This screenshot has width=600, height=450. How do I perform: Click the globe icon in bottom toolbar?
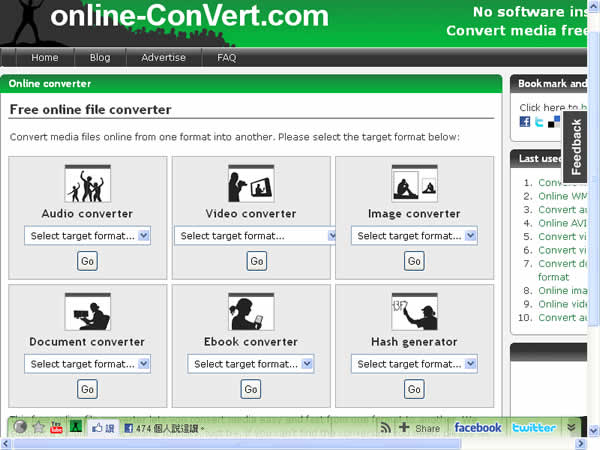pyautogui.click(x=20, y=427)
